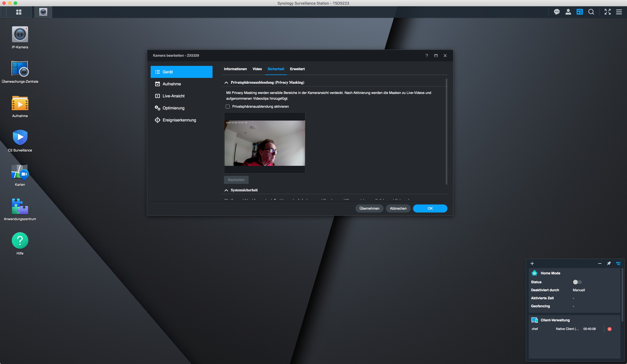Collapse the Privacy Masking section chevron
The height and width of the screenshot is (364, 627).
(226, 83)
